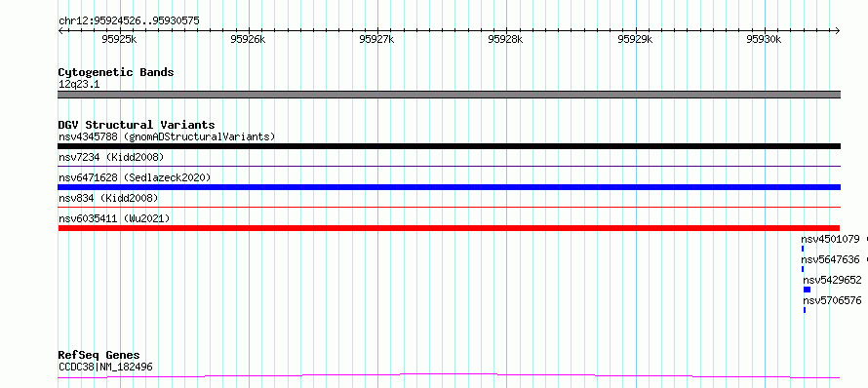868x388 pixels.
Task: Click the black nsv4345788 variant bar
Action: (449, 146)
